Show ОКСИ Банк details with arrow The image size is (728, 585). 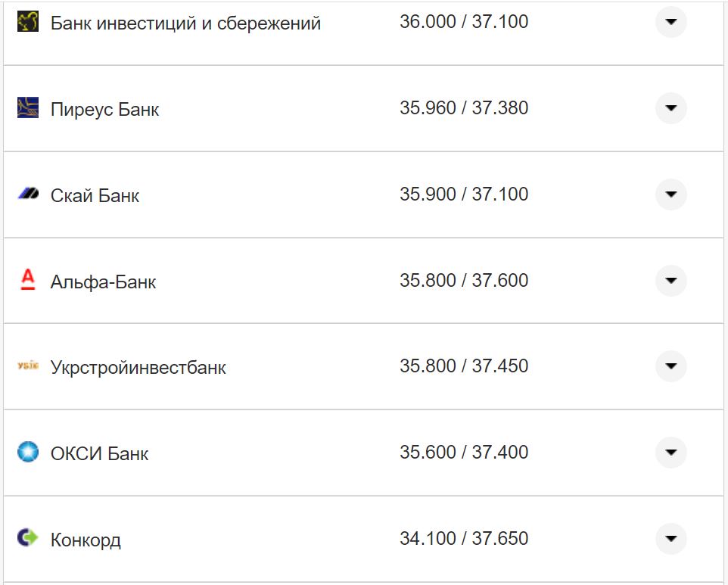(670, 453)
